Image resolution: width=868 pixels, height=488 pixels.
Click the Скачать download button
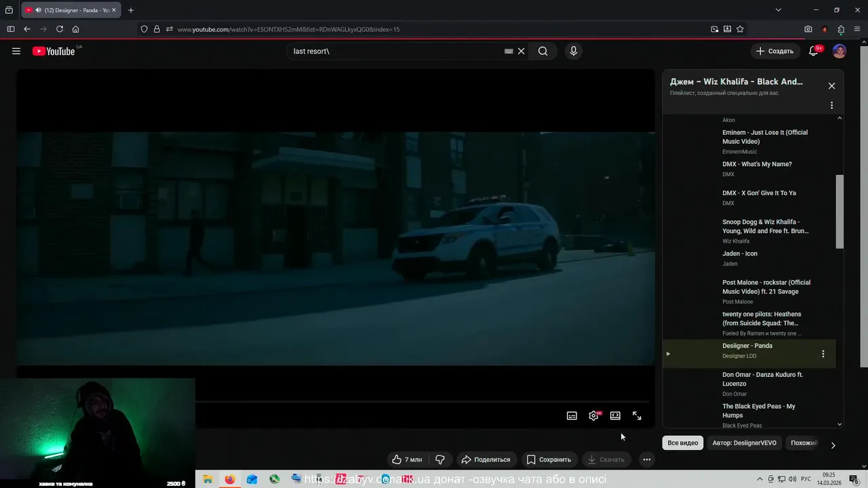pos(606,460)
